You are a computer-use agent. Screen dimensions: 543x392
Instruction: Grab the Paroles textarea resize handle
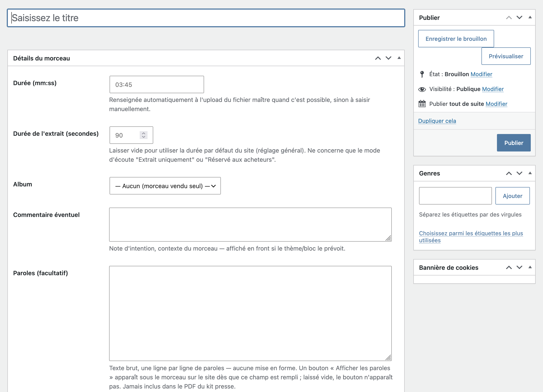click(388, 357)
